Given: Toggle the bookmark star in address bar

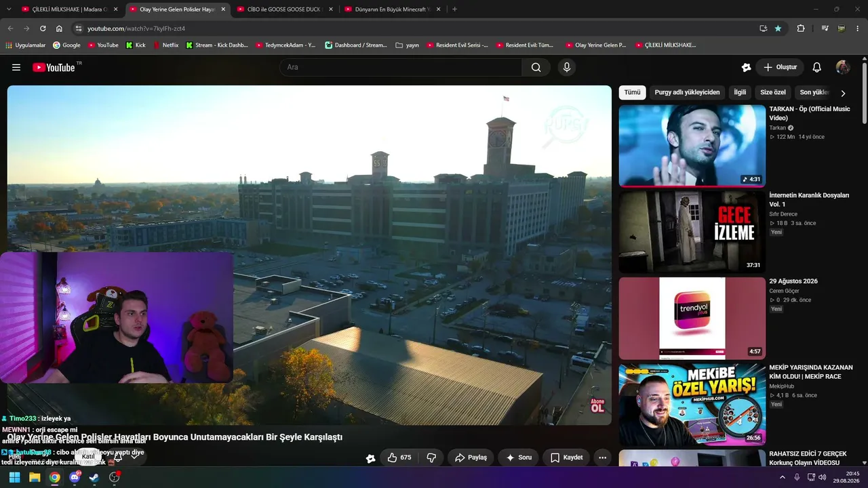Looking at the screenshot, I should 778,28.
